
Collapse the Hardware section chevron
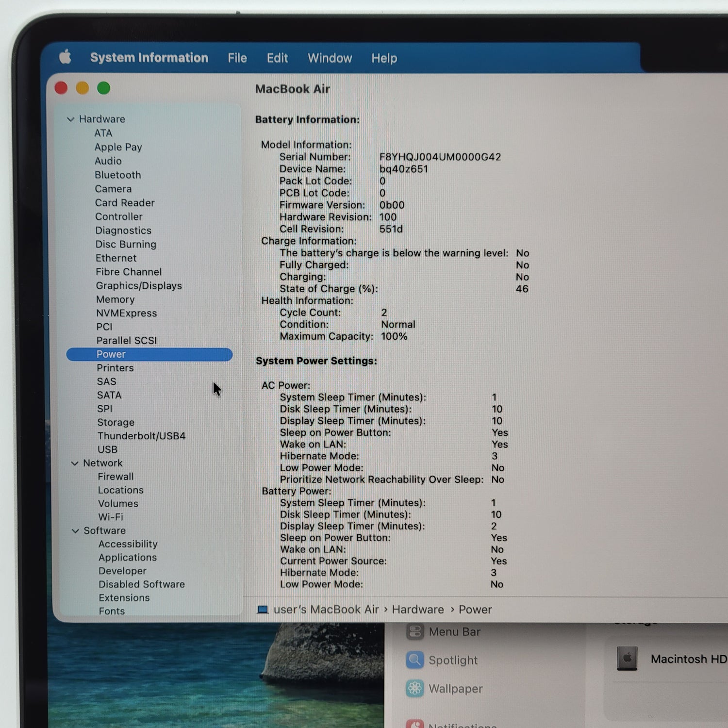(71, 119)
